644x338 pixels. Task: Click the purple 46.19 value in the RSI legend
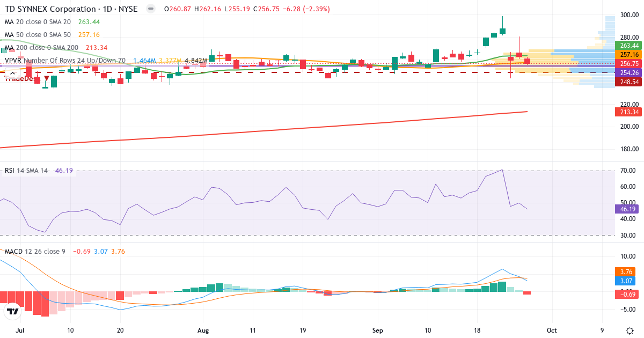pos(64,171)
